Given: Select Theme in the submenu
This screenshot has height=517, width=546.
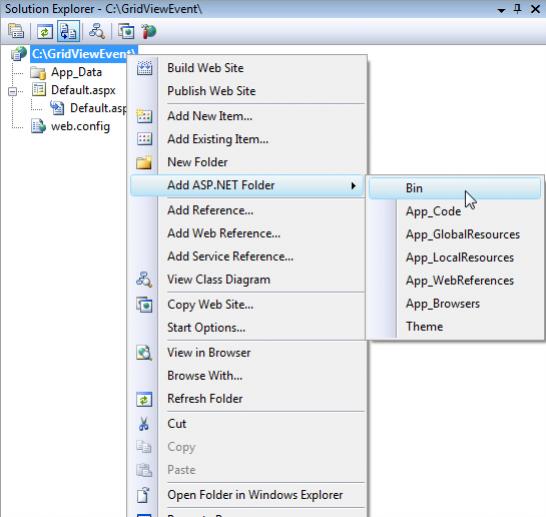Looking at the screenshot, I should pos(424,327).
